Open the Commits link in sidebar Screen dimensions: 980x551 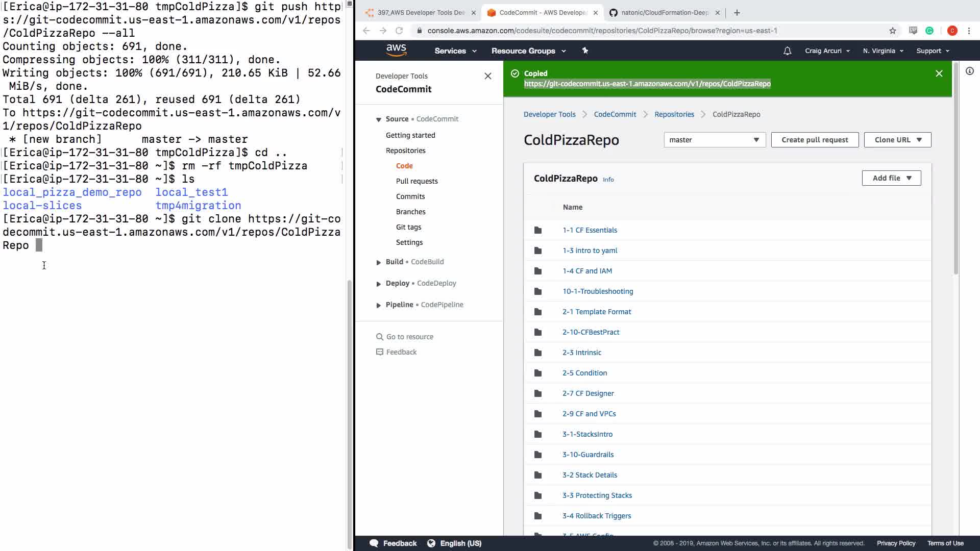pyautogui.click(x=410, y=196)
